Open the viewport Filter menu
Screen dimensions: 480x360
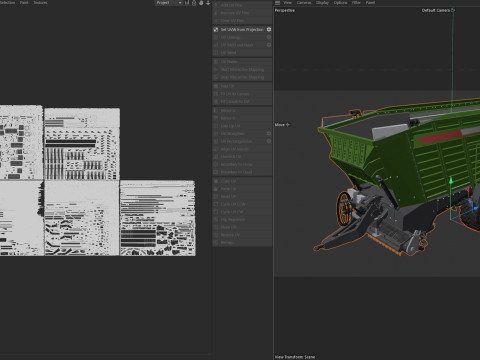(x=356, y=3)
